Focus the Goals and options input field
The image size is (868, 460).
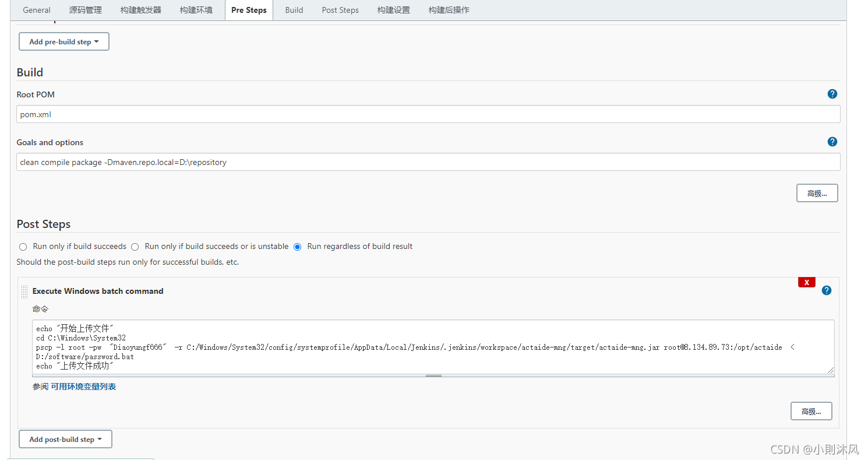[x=428, y=162]
